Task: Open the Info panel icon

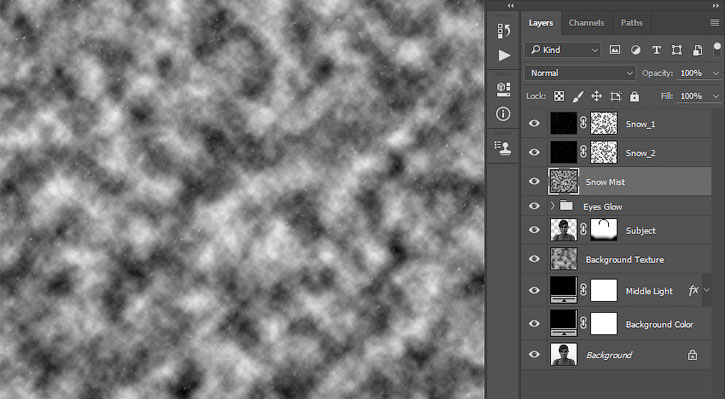Action: tap(503, 114)
